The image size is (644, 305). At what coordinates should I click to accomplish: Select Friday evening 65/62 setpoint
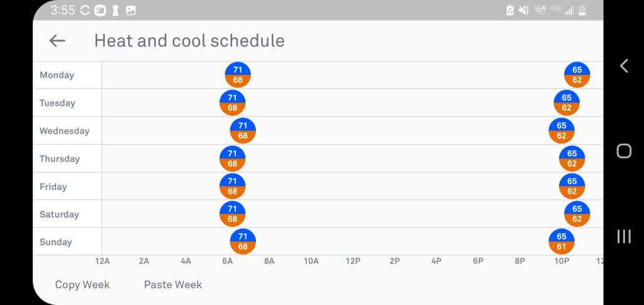[x=572, y=186]
